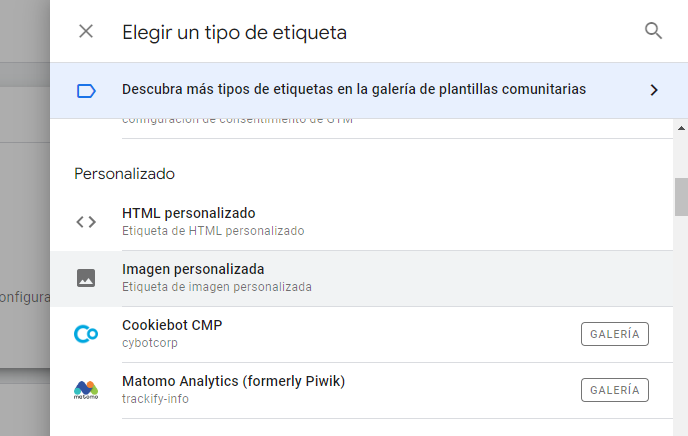
Task: Click the dimmed background outside the panel
Action: tap(25, 197)
